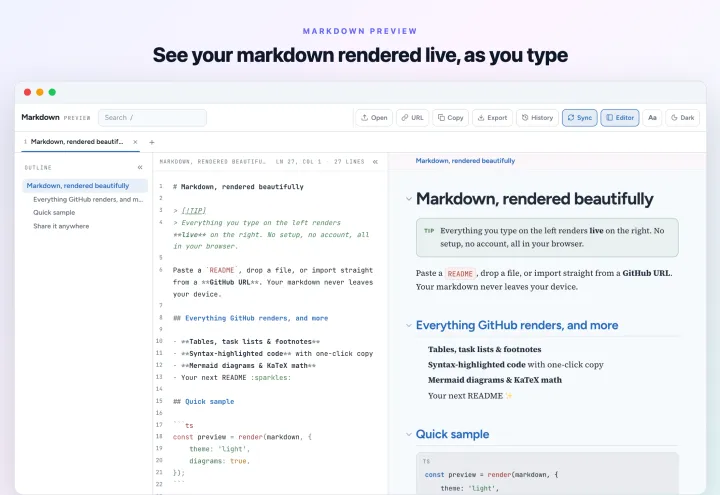Click the '27 LINES' status text

349,162
